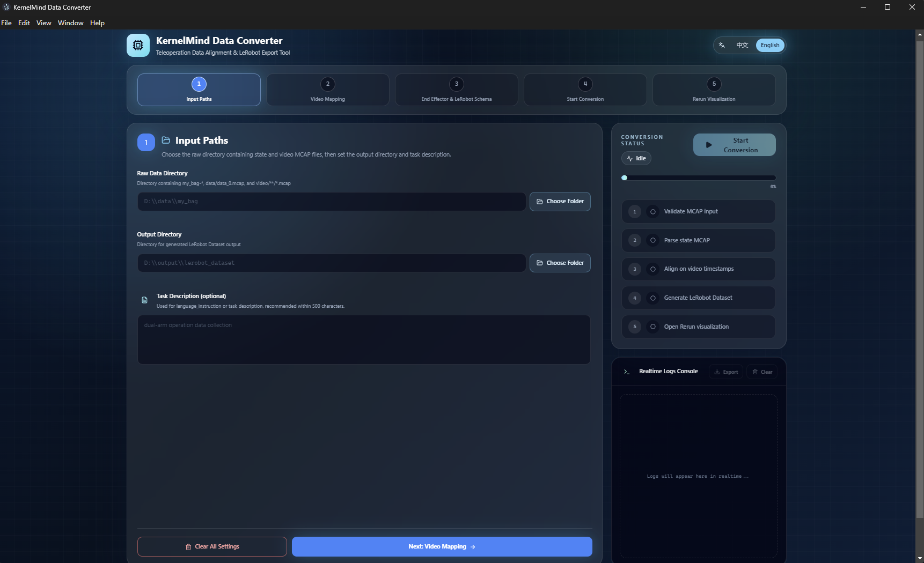Open the Video Mapping step tab
Image resolution: width=924 pixels, height=563 pixels.
(x=328, y=90)
